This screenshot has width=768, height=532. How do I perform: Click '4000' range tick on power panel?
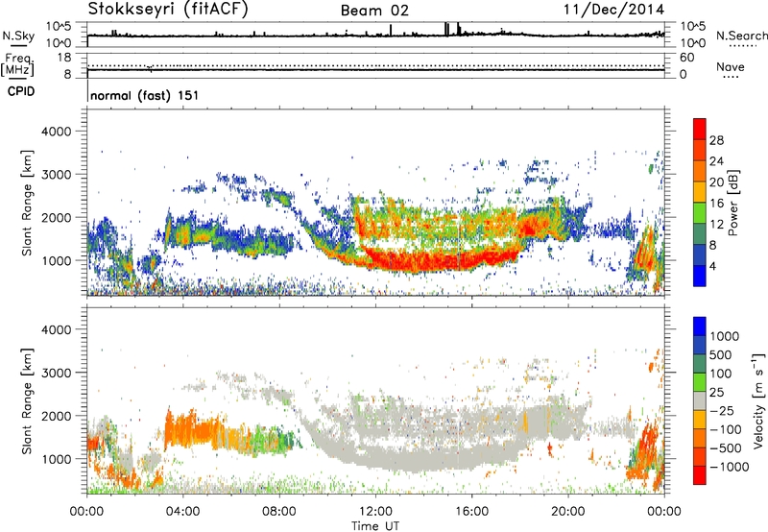point(57,132)
